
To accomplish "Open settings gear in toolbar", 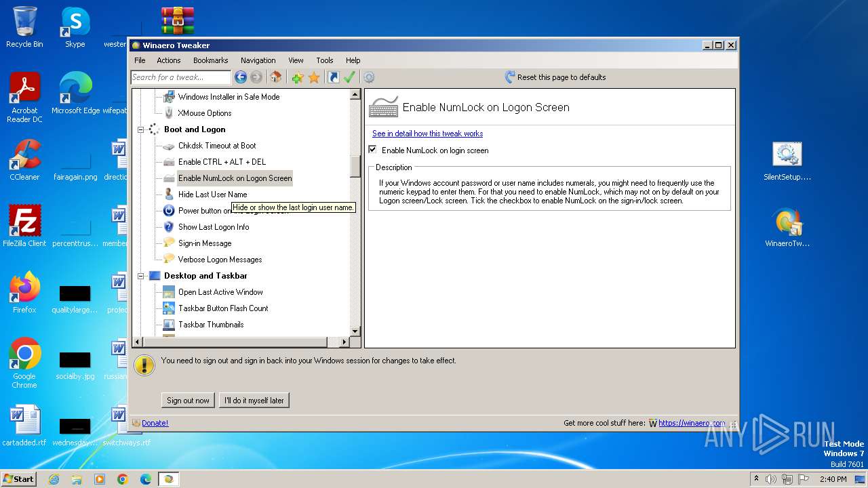I will [x=369, y=77].
